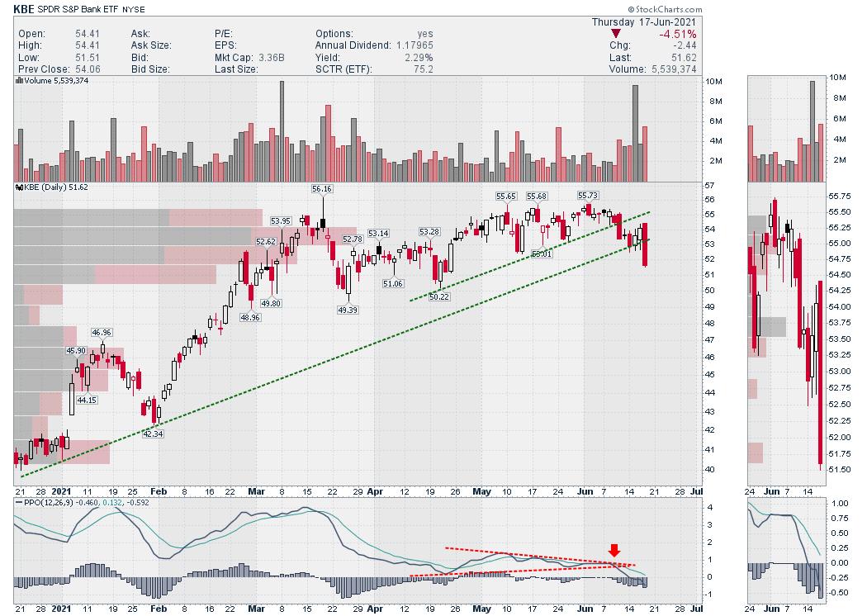
Task: Click the 48.96 low price label
Action: click(x=250, y=318)
